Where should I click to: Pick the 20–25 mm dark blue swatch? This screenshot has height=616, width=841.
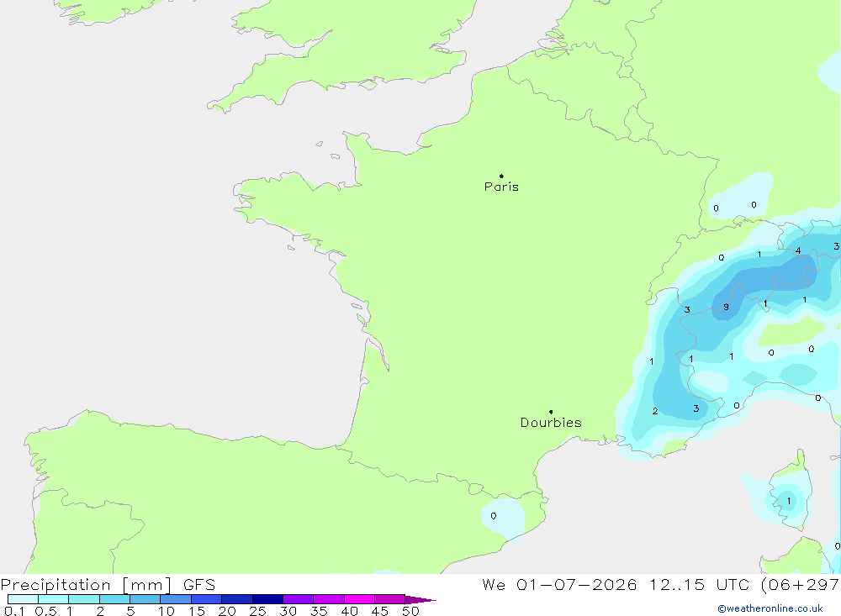pos(237,599)
